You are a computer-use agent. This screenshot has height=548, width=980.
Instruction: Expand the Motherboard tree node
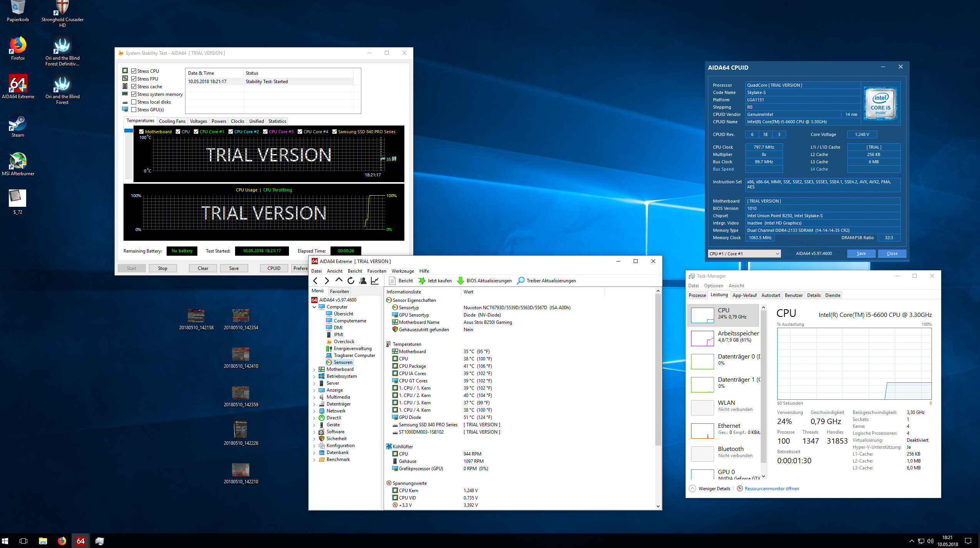(314, 369)
